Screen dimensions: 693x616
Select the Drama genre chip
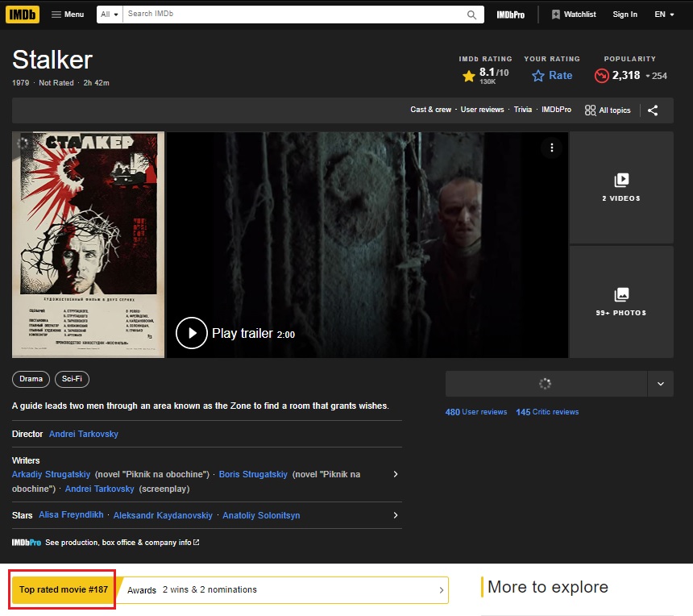click(x=31, y=379)
